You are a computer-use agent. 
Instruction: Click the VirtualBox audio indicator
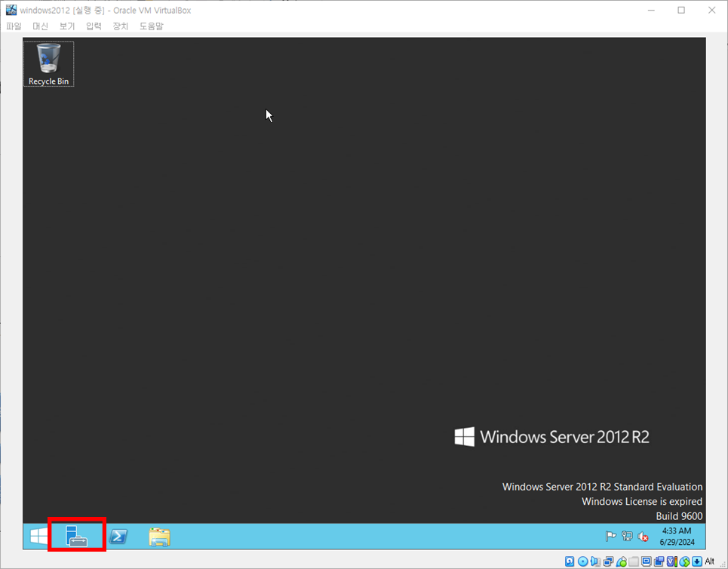pyautogui.click(x=595, y=561)
